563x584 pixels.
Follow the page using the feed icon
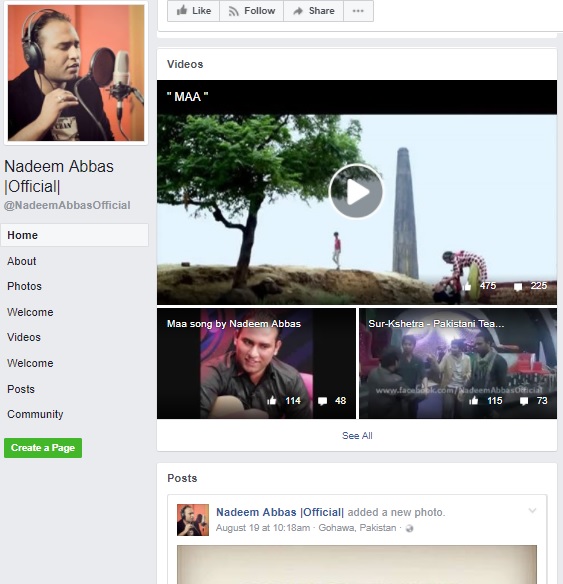[251, 11]
